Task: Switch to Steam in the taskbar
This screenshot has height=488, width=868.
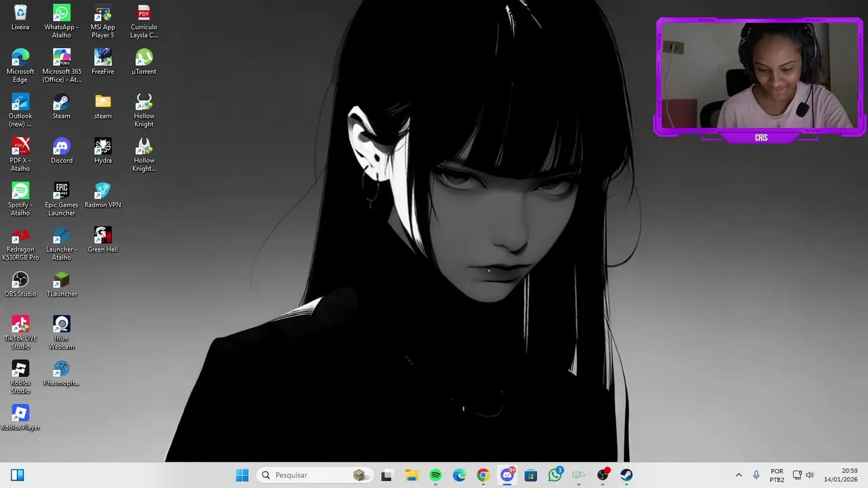Action: [627, 475]
